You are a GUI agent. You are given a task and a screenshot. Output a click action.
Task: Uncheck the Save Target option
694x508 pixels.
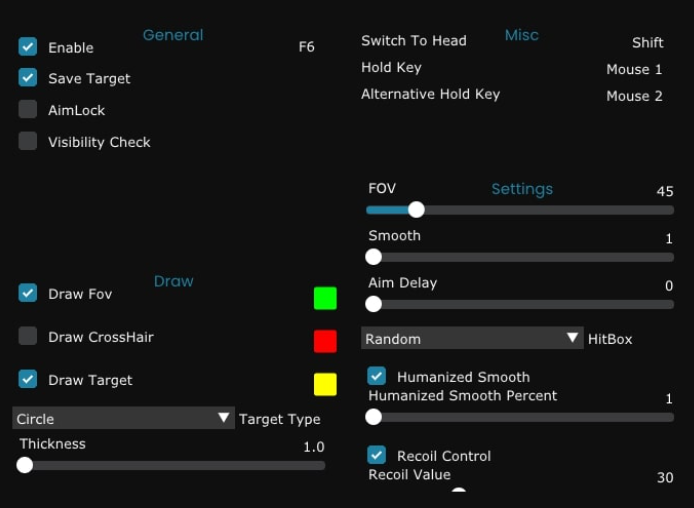(x=28, y=78)
